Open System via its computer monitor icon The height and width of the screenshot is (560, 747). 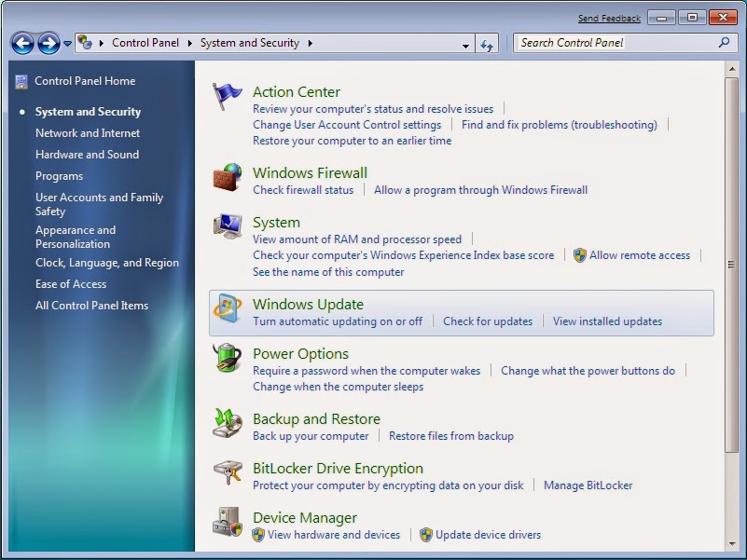(227, 225)
